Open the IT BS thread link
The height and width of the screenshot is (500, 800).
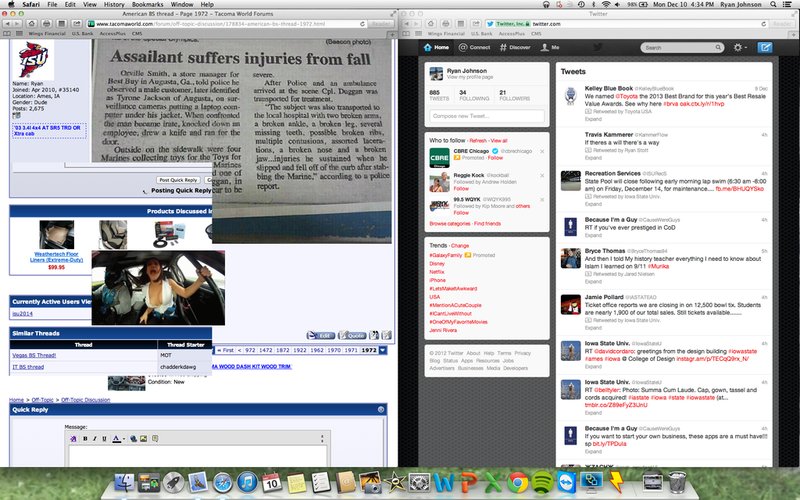click(28, 367)
